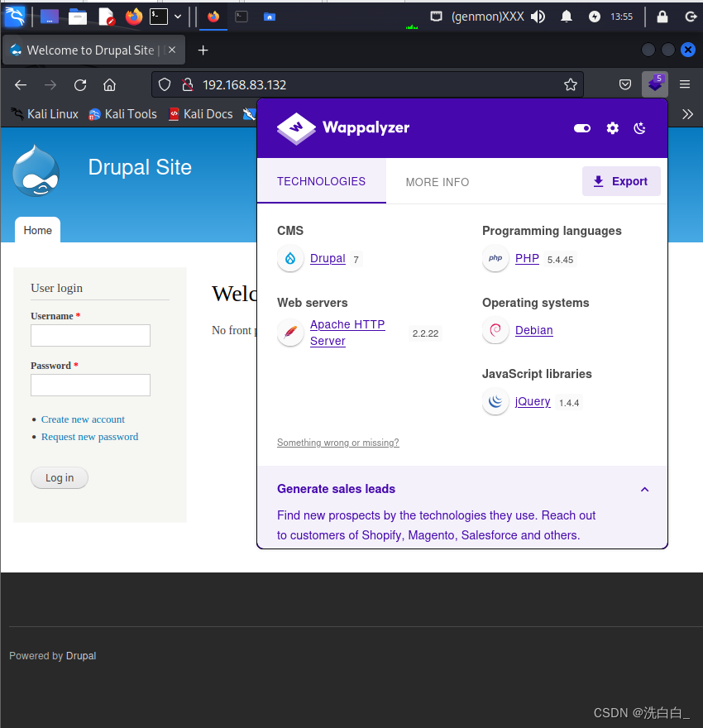
Task: Open the Pocket save icon
Action: pyautogui.click(x=625, y=84)
